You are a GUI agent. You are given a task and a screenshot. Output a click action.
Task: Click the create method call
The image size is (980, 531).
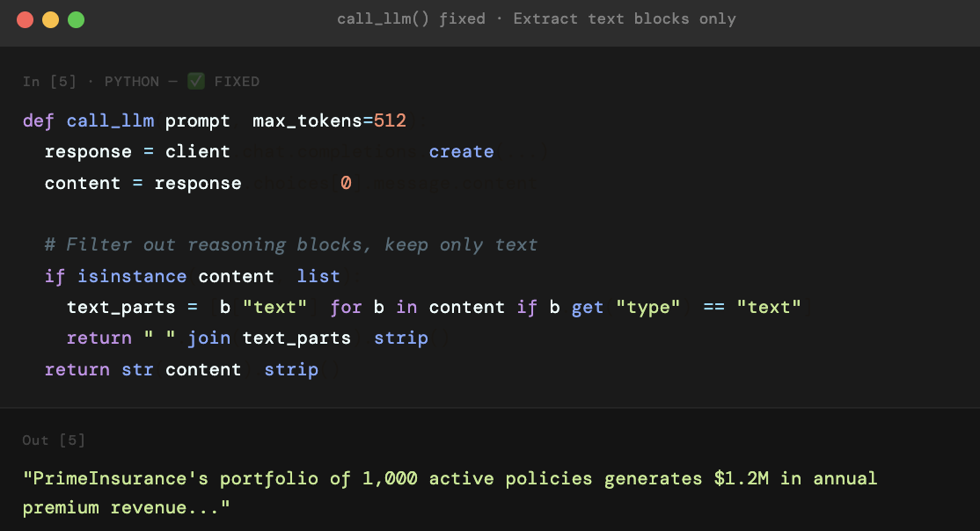pos(461,151)
